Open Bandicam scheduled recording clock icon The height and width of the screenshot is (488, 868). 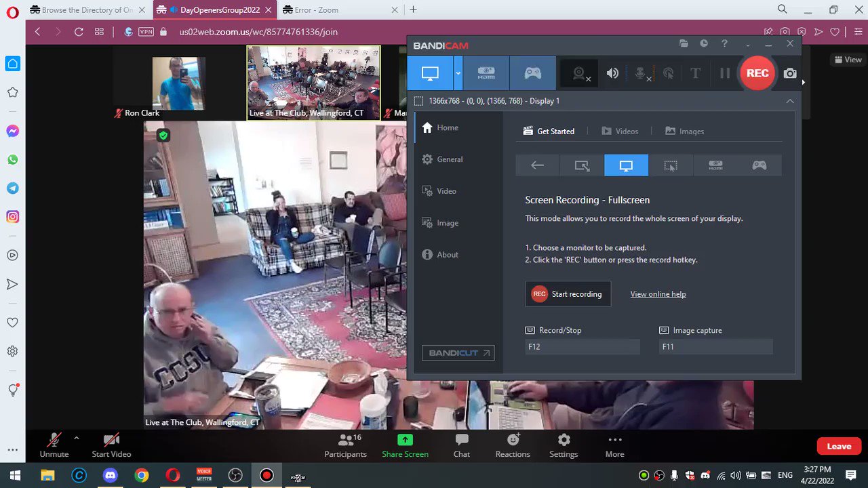coord(704,43)
